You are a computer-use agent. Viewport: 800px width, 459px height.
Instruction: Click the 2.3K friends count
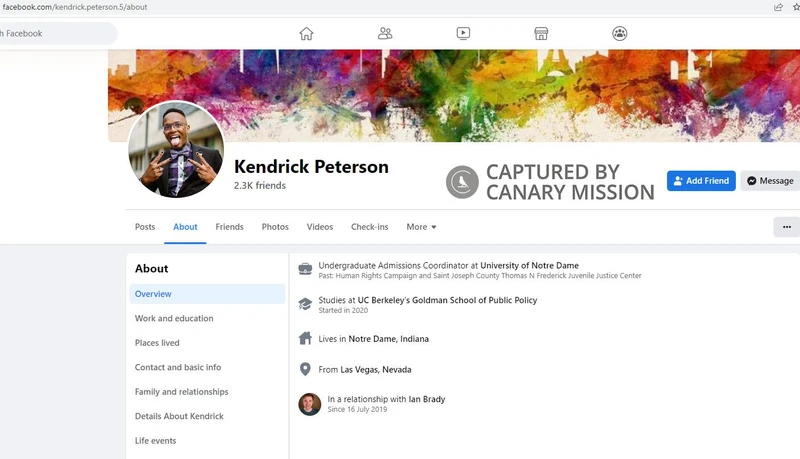(260, 186)
